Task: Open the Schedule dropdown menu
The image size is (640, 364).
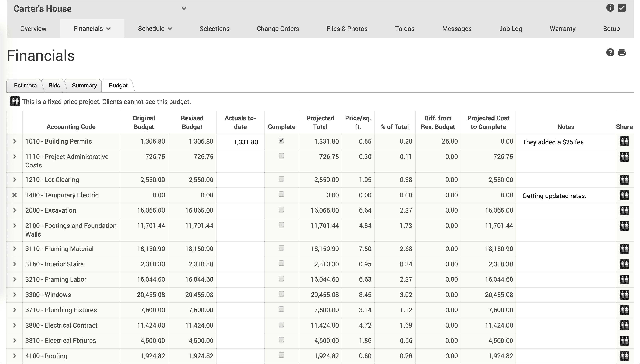Action: pos(155,28)
